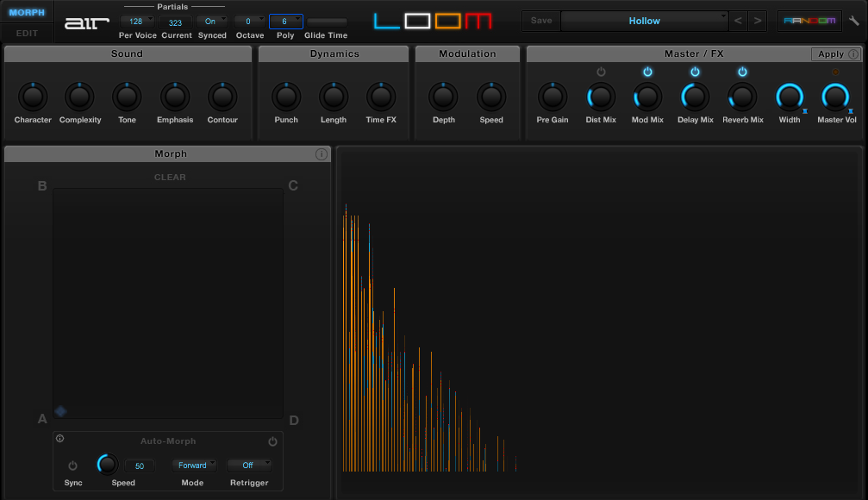Select the blue morph handle on the pad
The height and width of the screenshot is (500, 868).
pos(60,411)
